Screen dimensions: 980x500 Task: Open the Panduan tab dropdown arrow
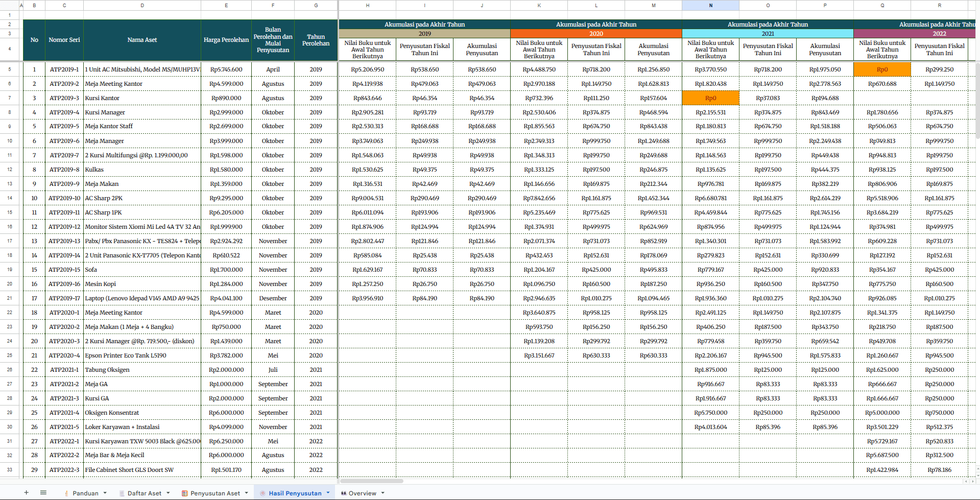click(105, 493)
